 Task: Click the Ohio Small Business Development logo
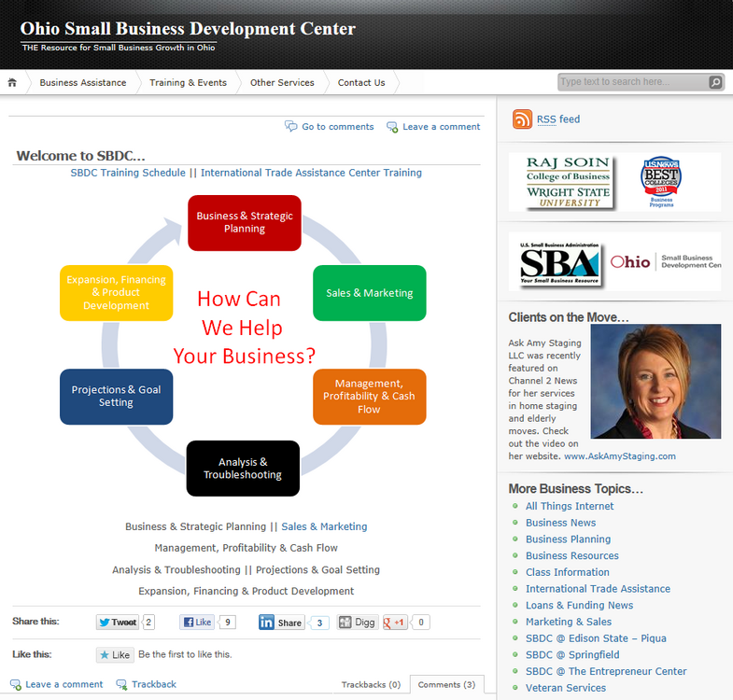pyautogui.click(x=666, y=261)
